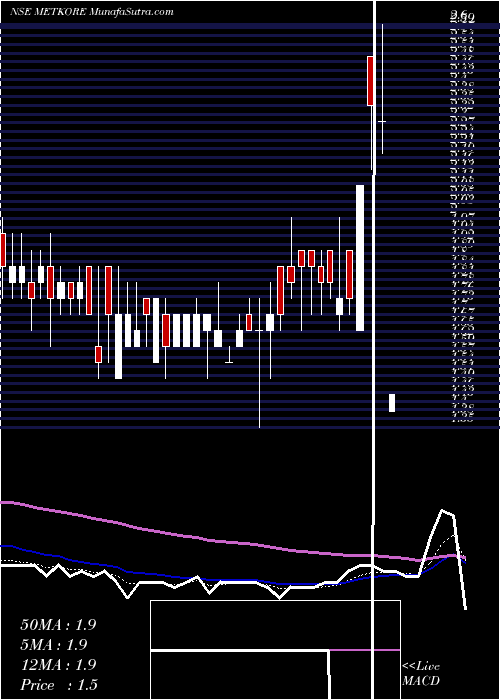
Task: Click the NSE METKORE MunafaSutra.com title
Action: click(92, 12)
